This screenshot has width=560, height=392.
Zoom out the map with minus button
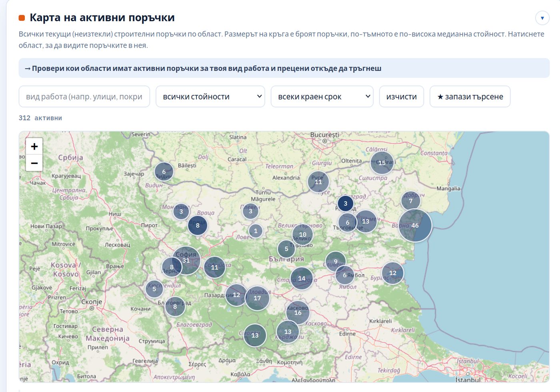point(34,163)
